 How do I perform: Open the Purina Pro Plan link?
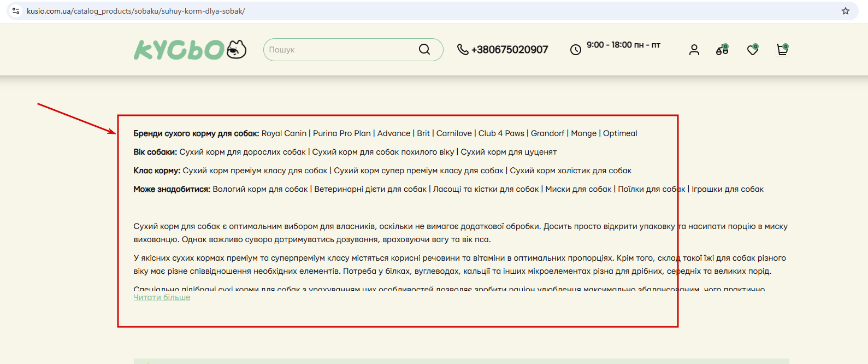(342, 133)
